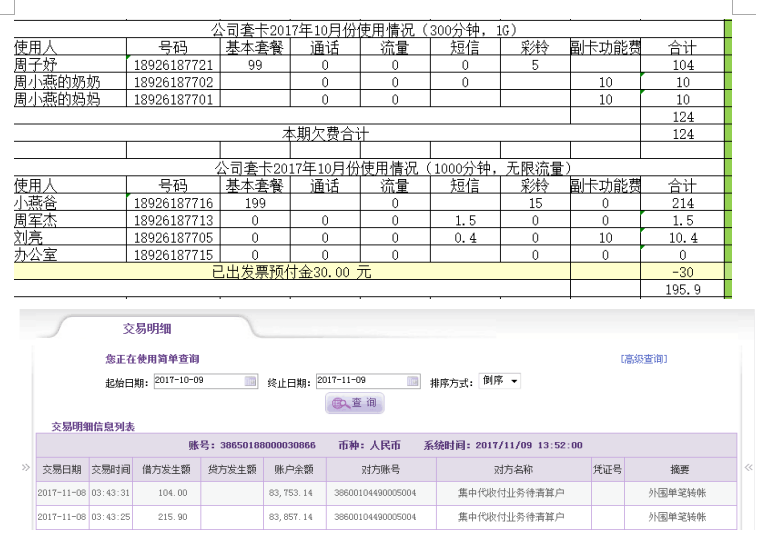
Task: Collapse left panel with the » arrow
Action: pos(26,467)
